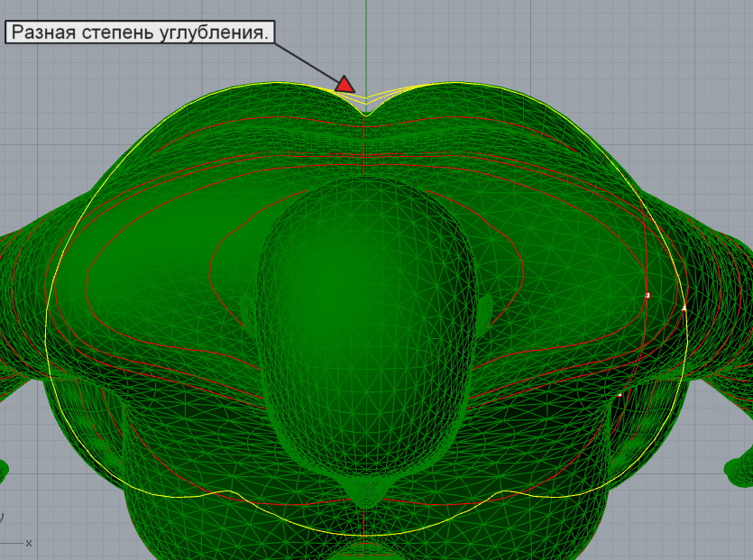The image size is (753, 560).
Task: Pick the red-outlined control point on the red contour
Action: (x=647, y=296)
